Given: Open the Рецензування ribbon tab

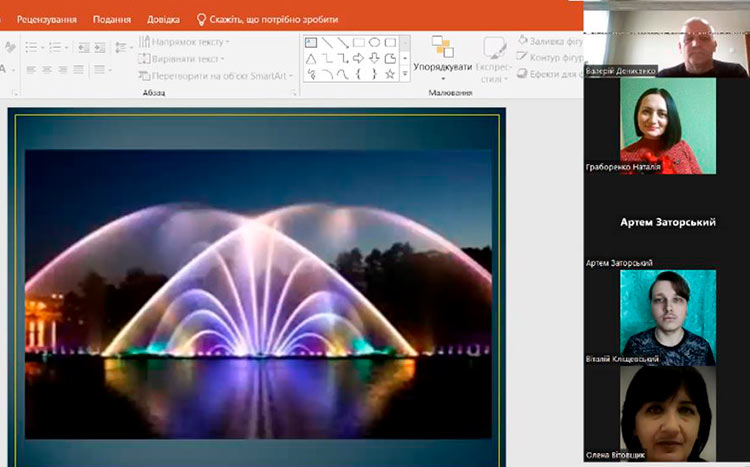Looking at the screenshot, I should (46, 19).
